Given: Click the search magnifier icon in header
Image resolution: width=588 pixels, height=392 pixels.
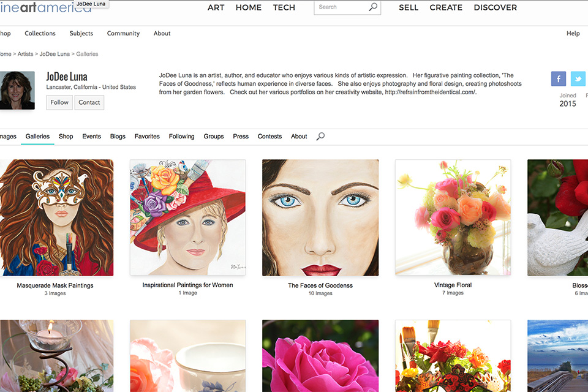Looking at the screenshot, I should click(x=373, y=7).
